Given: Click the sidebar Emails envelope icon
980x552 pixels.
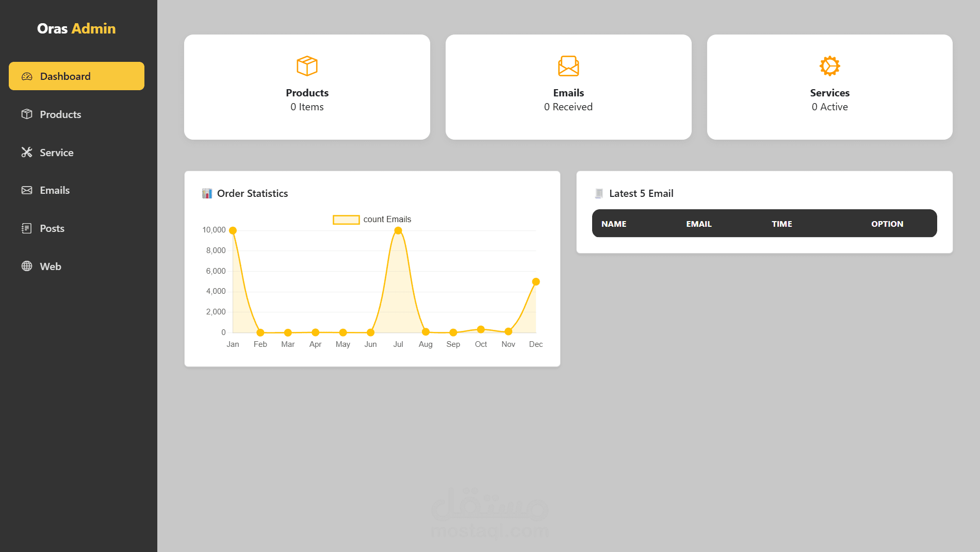Looking at the screenshot, I should point(27,190).
